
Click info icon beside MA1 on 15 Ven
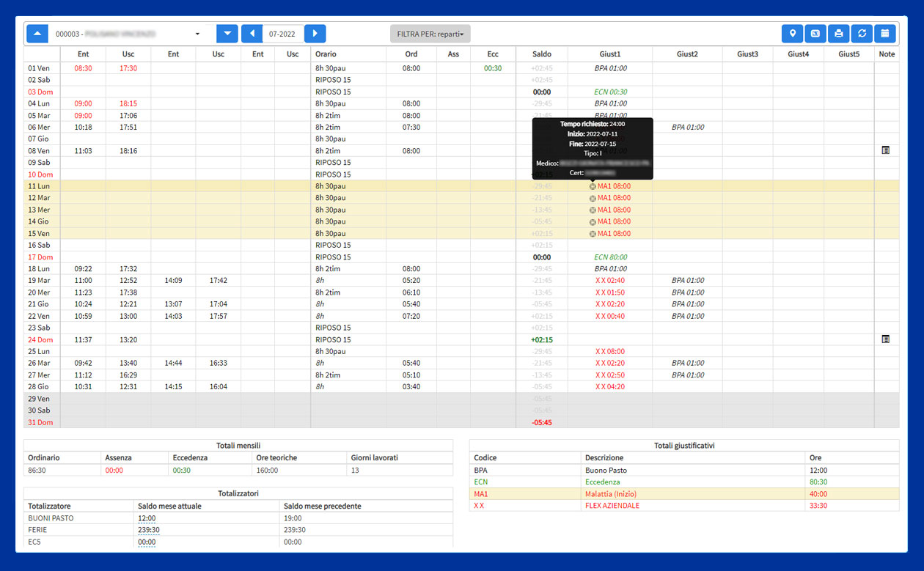tap(593, 234)
